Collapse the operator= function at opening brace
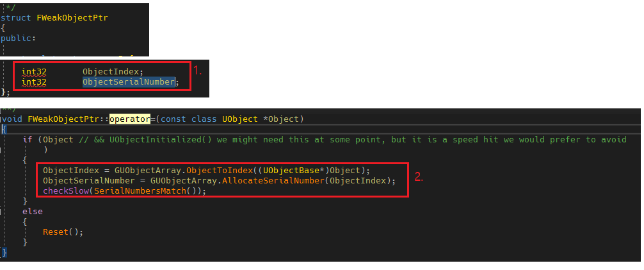The image size is (644, 270). [x=4, y=130]
